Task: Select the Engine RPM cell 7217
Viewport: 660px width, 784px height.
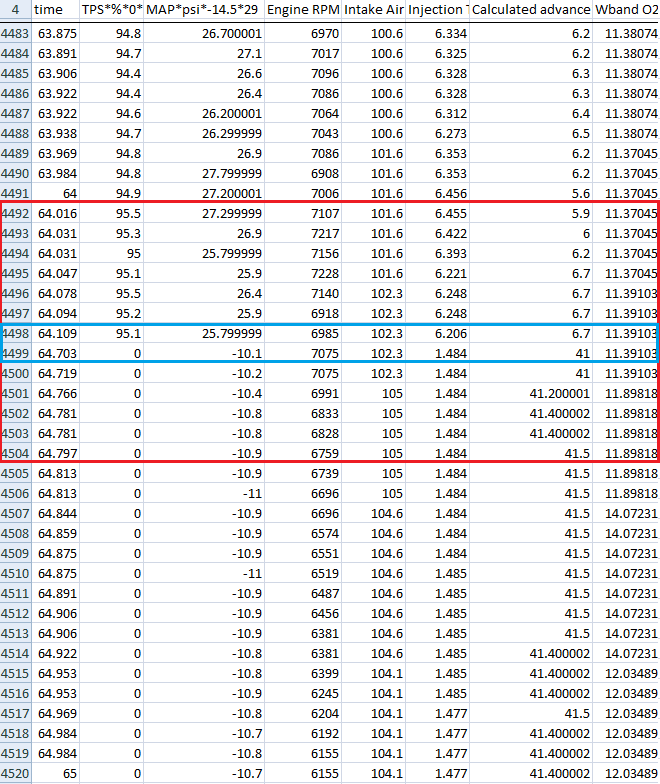Action: pos(303,234)
